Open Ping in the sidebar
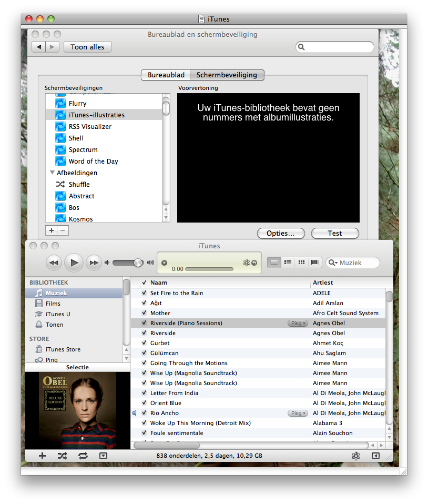 [74, 360]
